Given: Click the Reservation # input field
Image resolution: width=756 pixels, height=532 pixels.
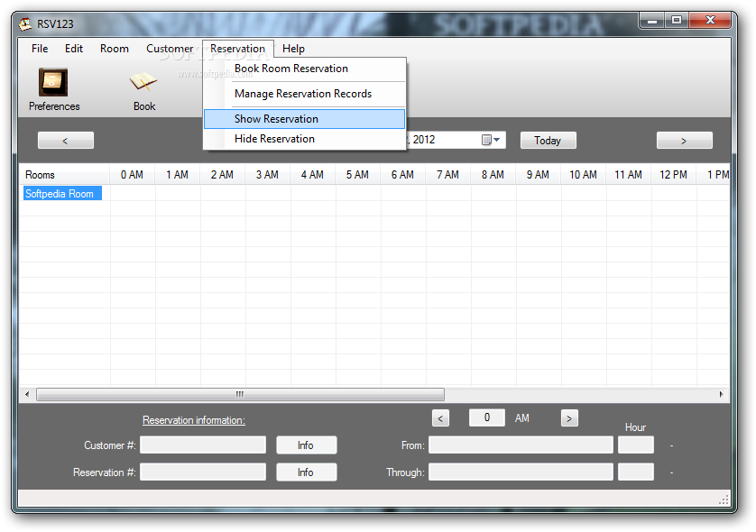Looking at the screenshot, I should (x=203, y=472).
